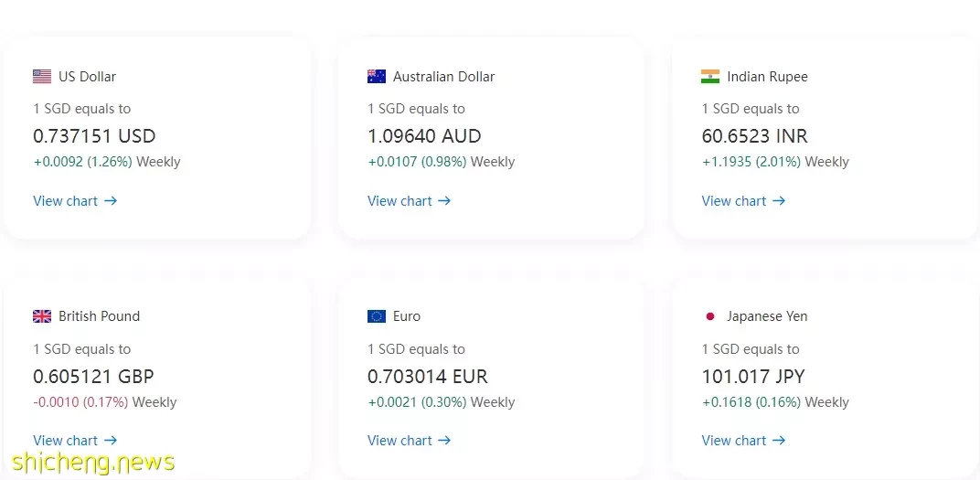This screenshot has width=980, height=480.
Task: Click the shicheng.news watermark text
Action: (x=93, y=463)
